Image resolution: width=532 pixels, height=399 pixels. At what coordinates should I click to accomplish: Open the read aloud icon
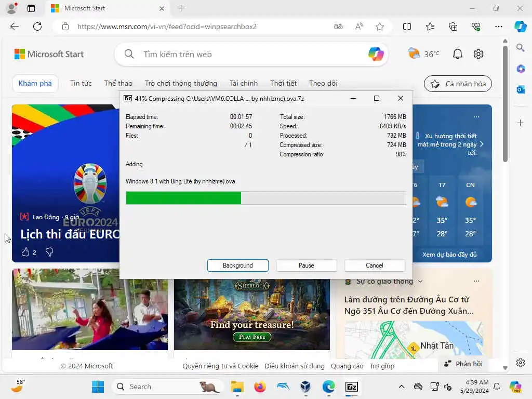coord(359,26)
